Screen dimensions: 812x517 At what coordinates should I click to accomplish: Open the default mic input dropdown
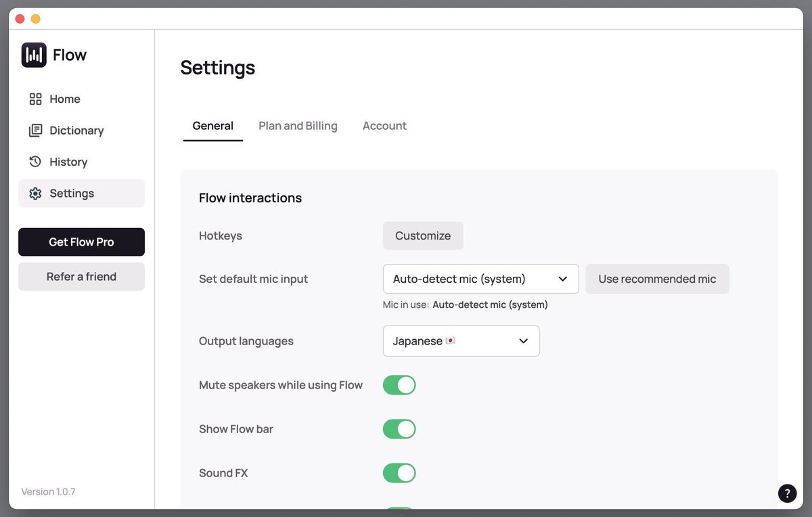click(x=481, y=279)
